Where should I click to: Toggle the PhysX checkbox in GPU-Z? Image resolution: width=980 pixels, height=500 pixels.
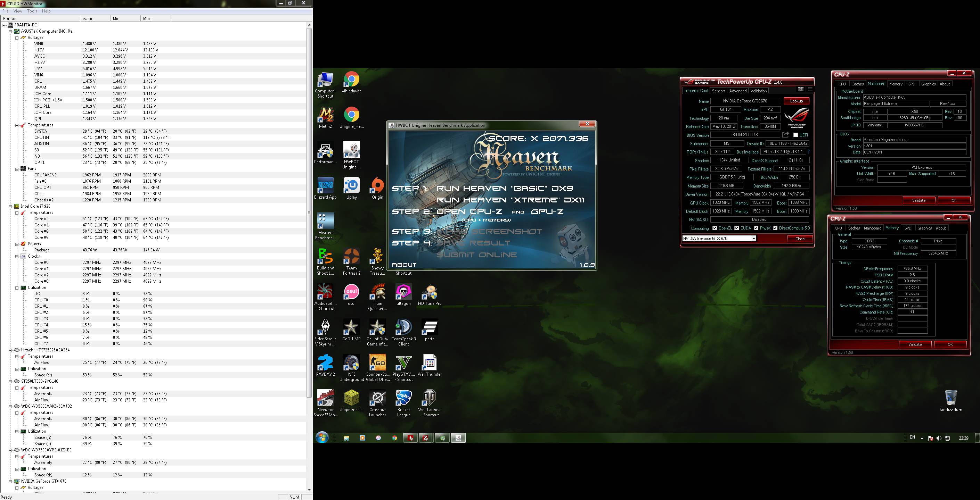tap(756, 228)
